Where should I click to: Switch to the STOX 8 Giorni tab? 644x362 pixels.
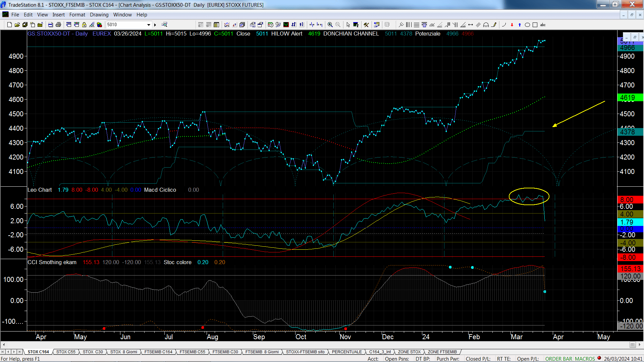(x=123, y=352)
